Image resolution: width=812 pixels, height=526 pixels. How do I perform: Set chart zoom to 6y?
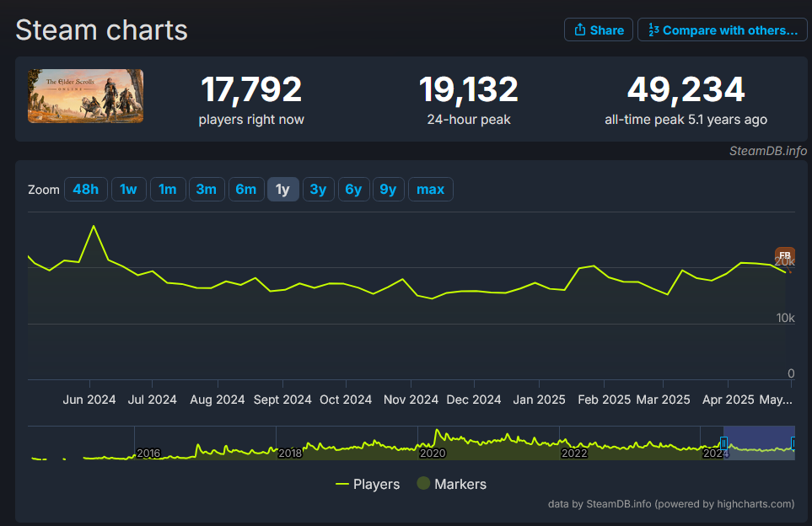pyautogui.click(x=353, y=190)
